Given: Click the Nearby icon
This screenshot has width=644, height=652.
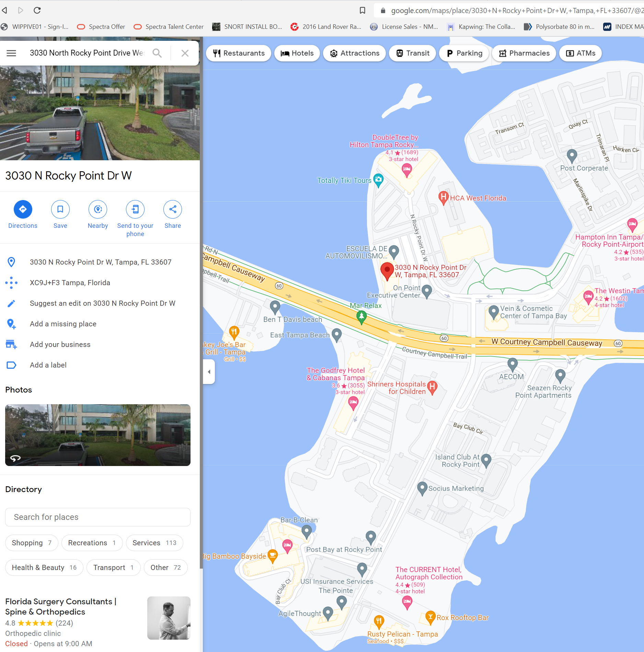Looking at the screenshot, I should pos(98,209).
